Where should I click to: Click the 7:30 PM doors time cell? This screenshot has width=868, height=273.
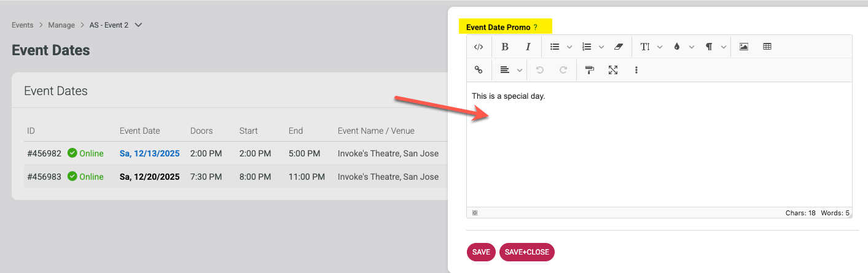pos(206,177)
